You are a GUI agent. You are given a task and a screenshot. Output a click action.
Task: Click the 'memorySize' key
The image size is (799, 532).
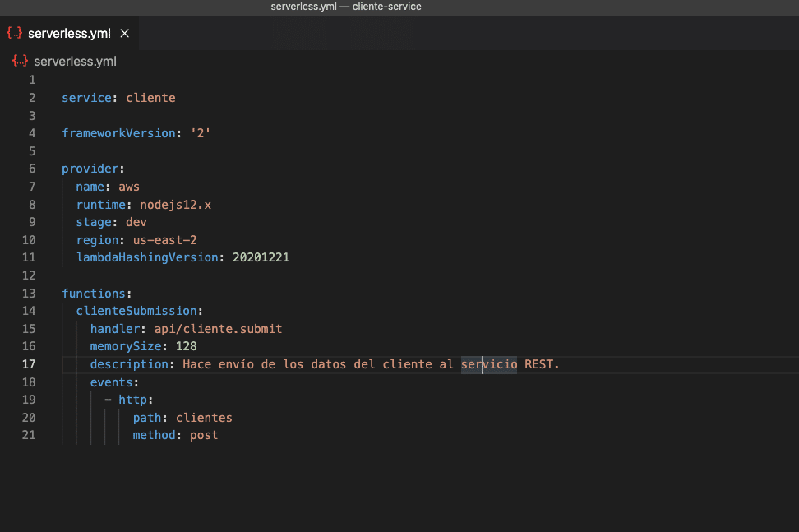tap(126, 346)
